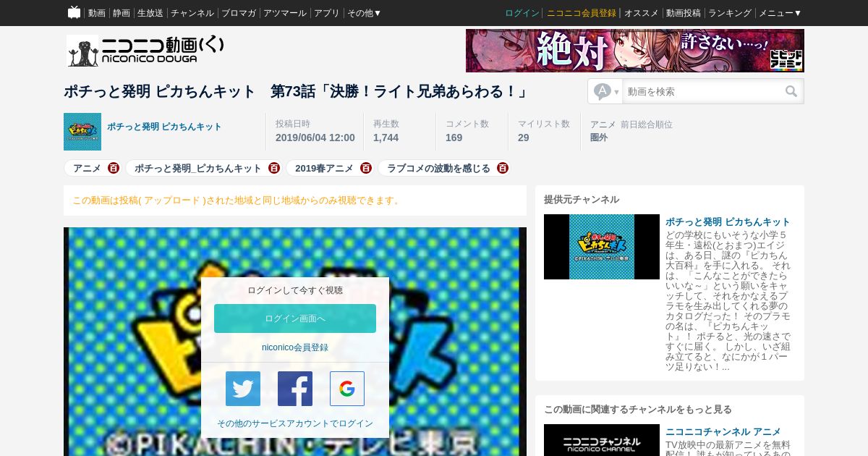Focus the 動画を検索 search field
The image size is (868, 456).
pyautogui.click(x=702, y=91)
